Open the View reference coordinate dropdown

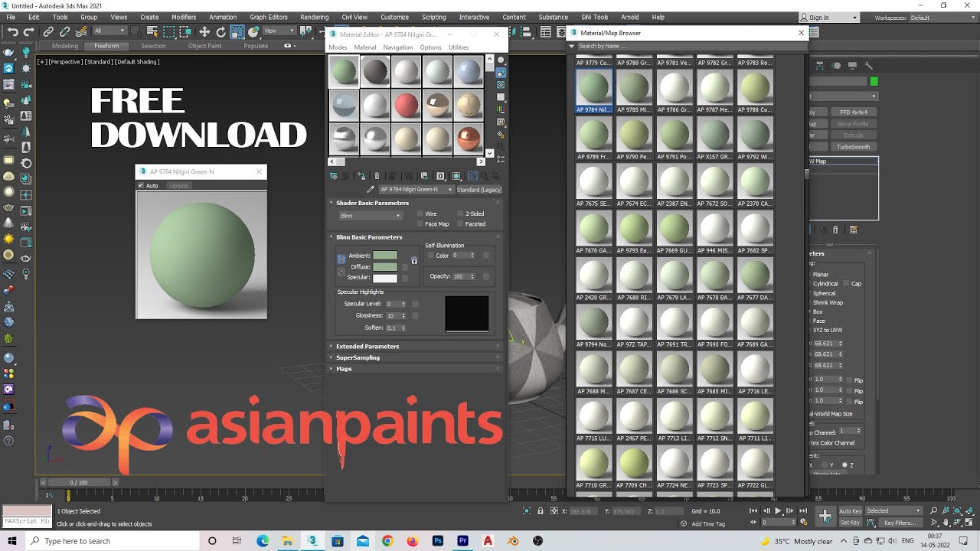(x=279, y=31)
